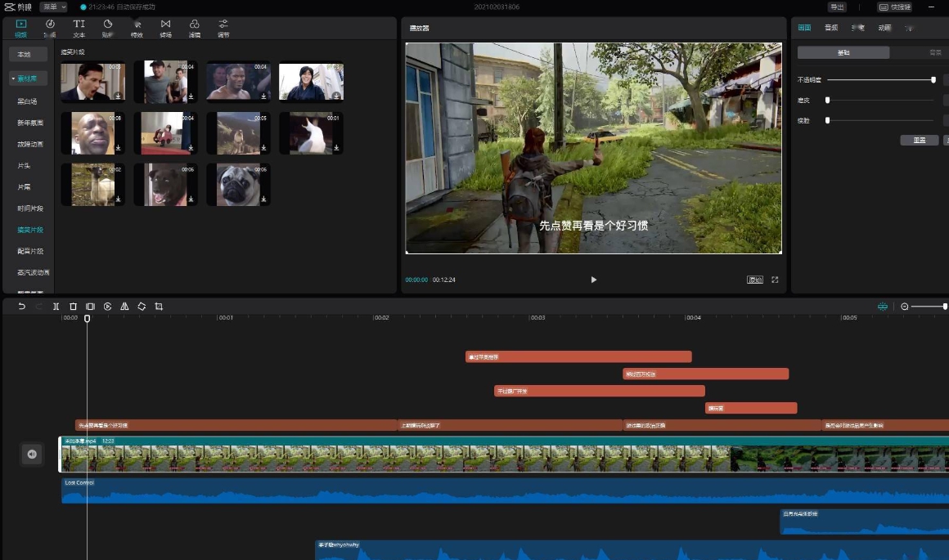Open the 菜单 menu dropdown
This screenshot has height=560, width=949.
[x=54, y=7]
